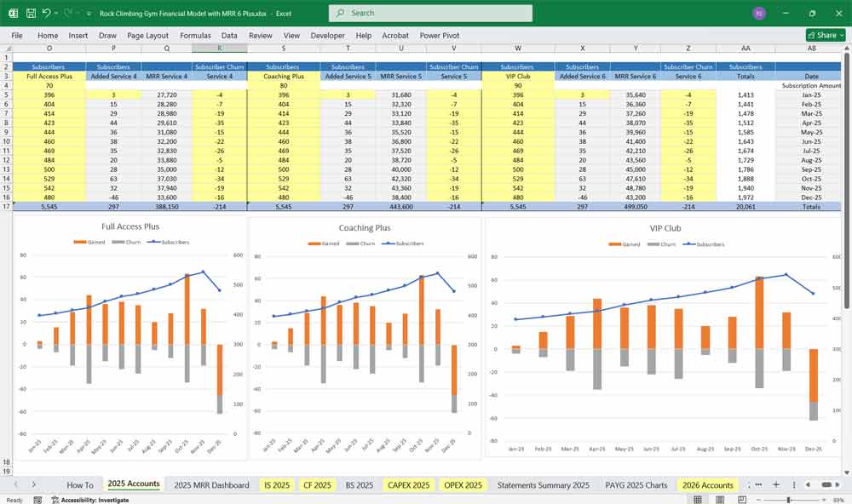Viewport: 852px width, 504px height.
Task: Expand the Customize Quick Access Toolbar dropdown
Action: pyautogui.click(x=89, y=14)
